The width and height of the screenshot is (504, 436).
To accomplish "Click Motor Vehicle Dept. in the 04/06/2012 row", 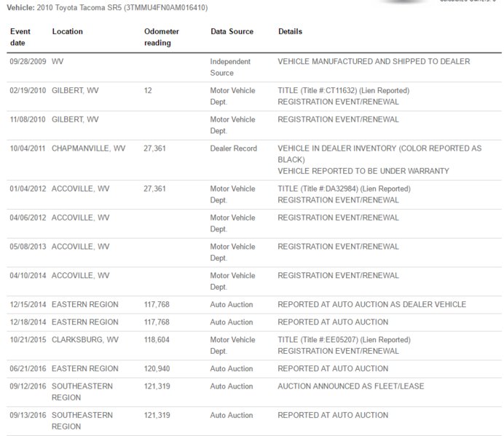I will (x=232, y=223).
